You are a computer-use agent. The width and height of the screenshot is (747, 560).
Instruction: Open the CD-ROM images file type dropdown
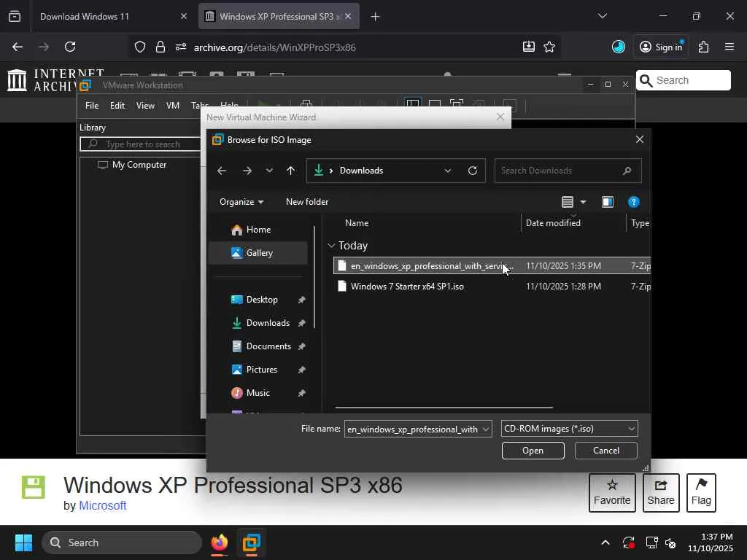coord(569,429)
